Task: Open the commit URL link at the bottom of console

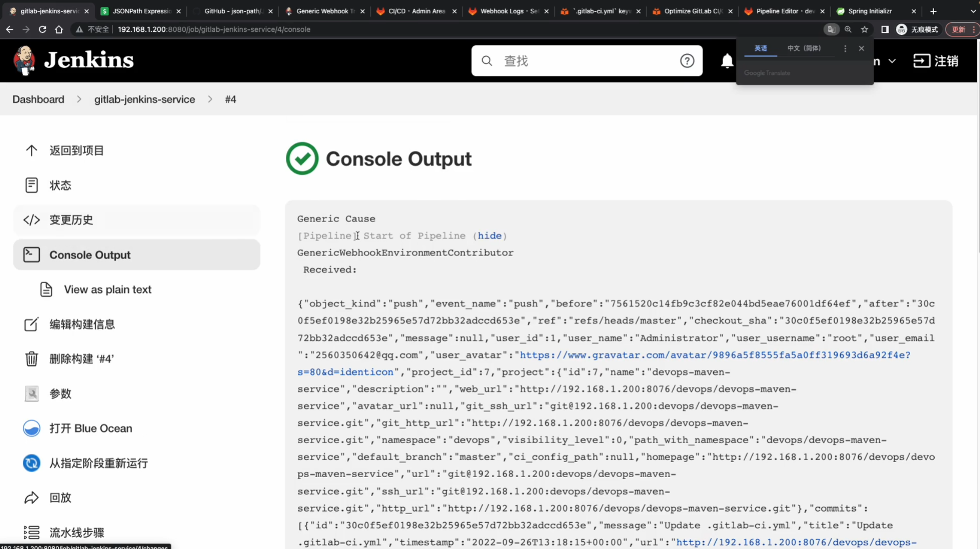Action: [x=796, y=542]
